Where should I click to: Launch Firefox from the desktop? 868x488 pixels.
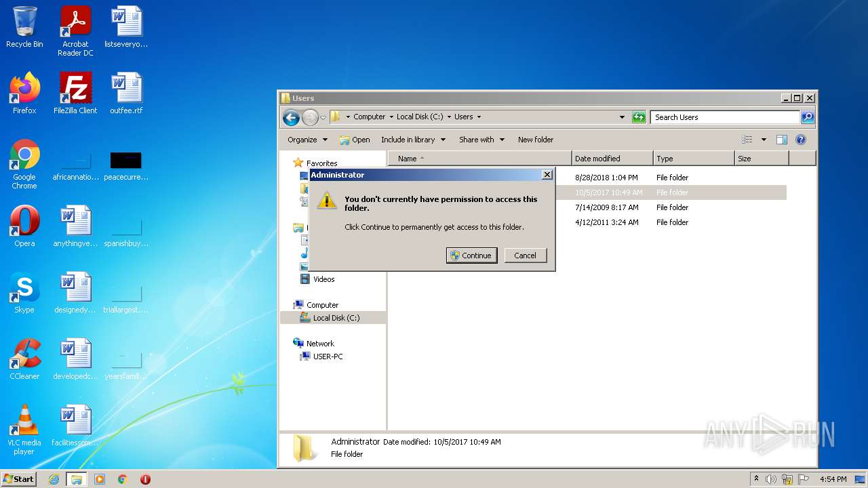[x=24, y=94]
